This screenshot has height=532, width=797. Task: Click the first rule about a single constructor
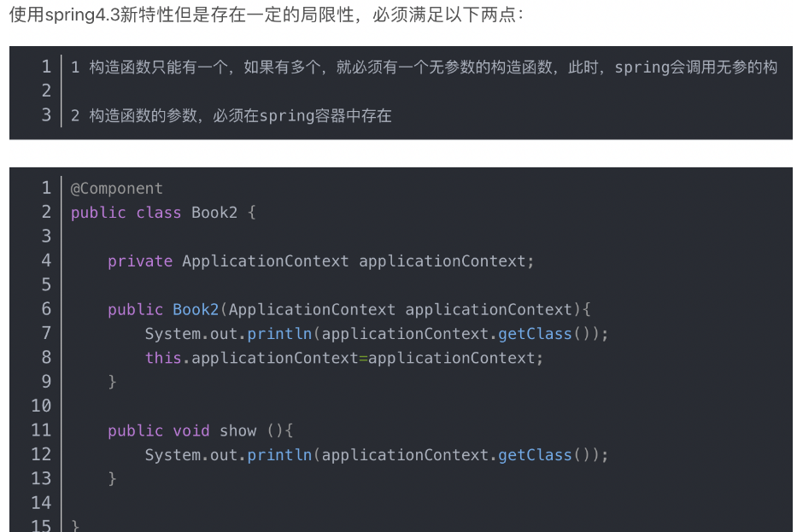click(423, 67)
